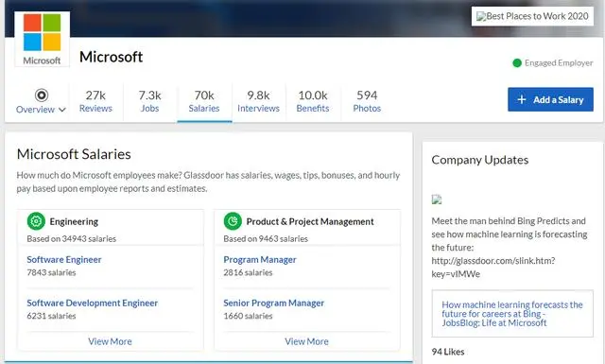This screenshot has height=364, width=605.
Task: Open the Program Manager salaries link
Action: [x=260, y=259]
